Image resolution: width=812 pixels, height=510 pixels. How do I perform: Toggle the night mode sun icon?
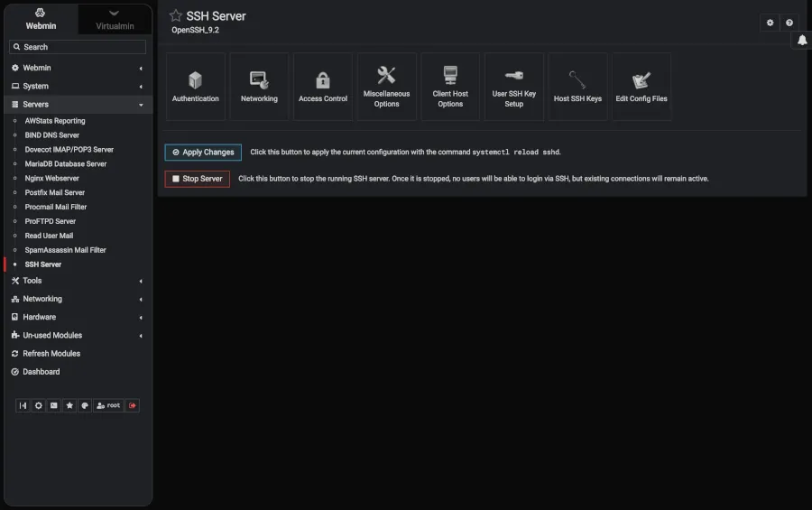(39, 406)
